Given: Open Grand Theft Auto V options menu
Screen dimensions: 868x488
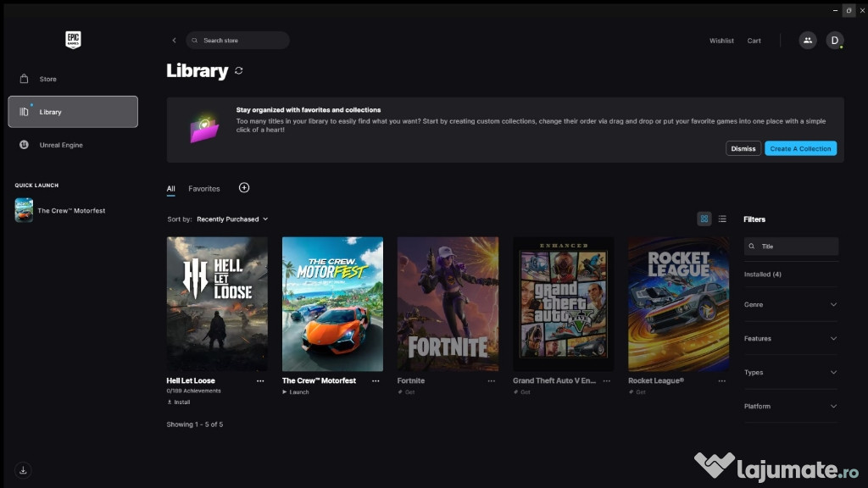Looking at the screenshot, I should [607, 381].
